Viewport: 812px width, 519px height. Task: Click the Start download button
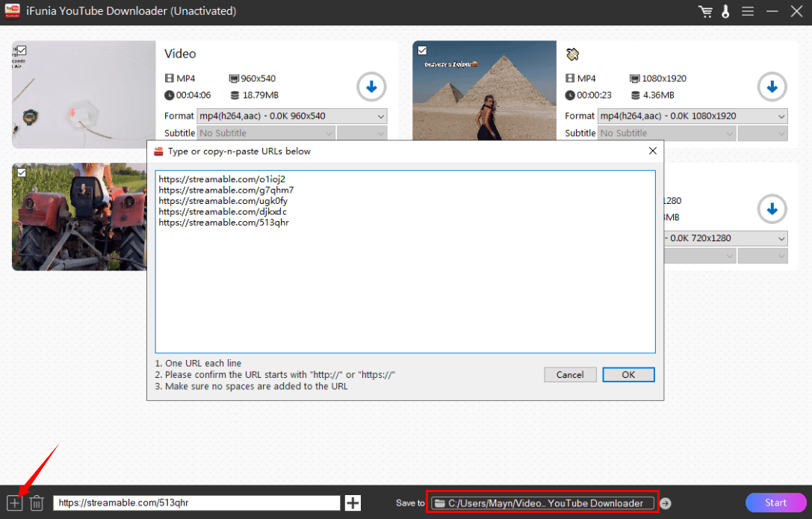(775, 503)
